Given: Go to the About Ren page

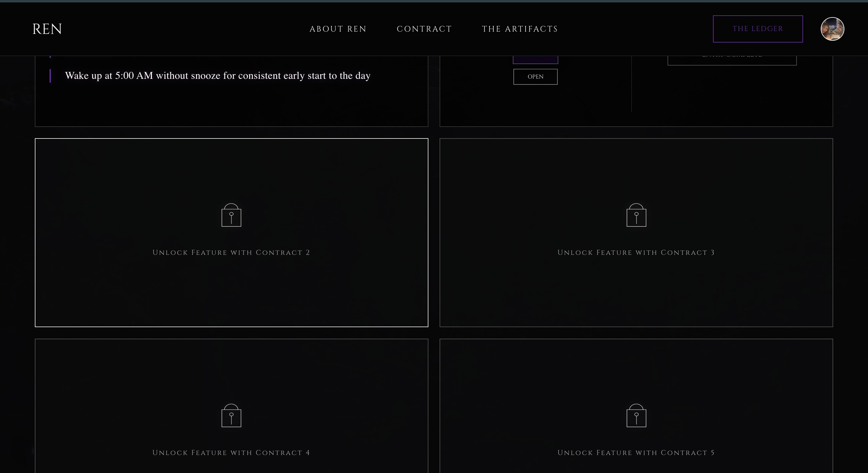Looking at the screenshot, I should (338, 29).
